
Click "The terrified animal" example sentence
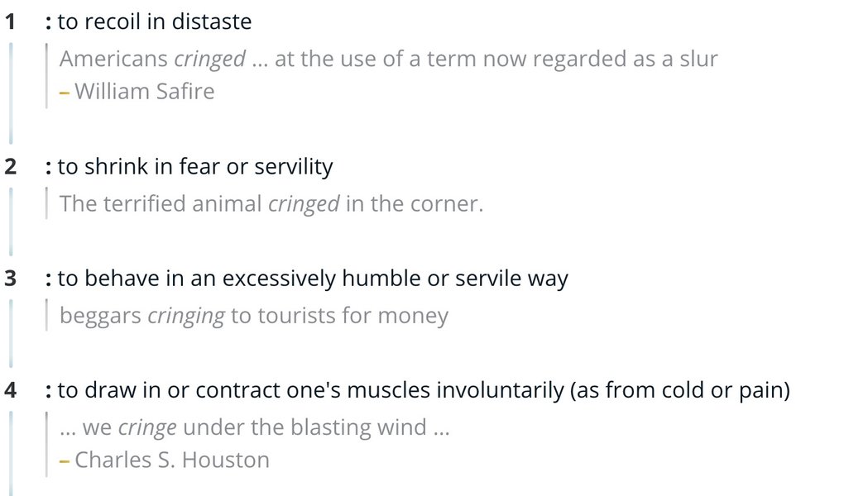(271, 203)
